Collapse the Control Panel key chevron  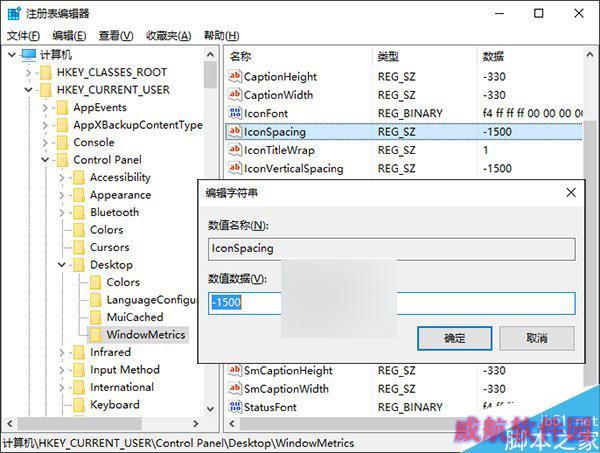pyautogui.click(x=45, y=160)
